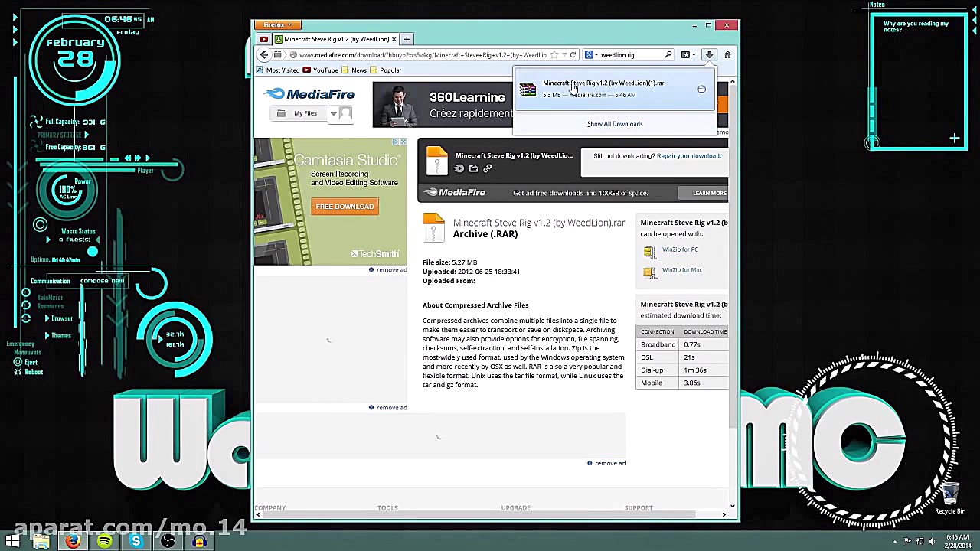Click the Tools footer heading
Viewport: 980px width, 551px height.
387,508
